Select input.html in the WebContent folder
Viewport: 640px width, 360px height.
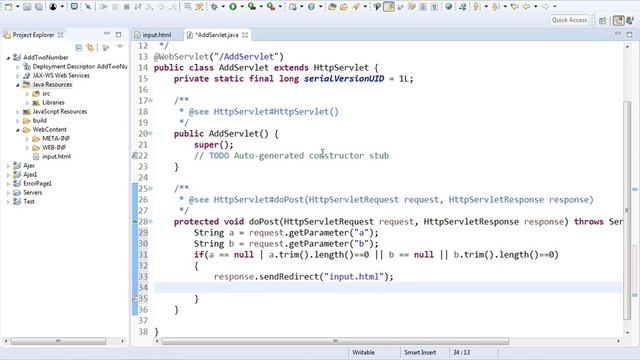[x=56, y=156]
